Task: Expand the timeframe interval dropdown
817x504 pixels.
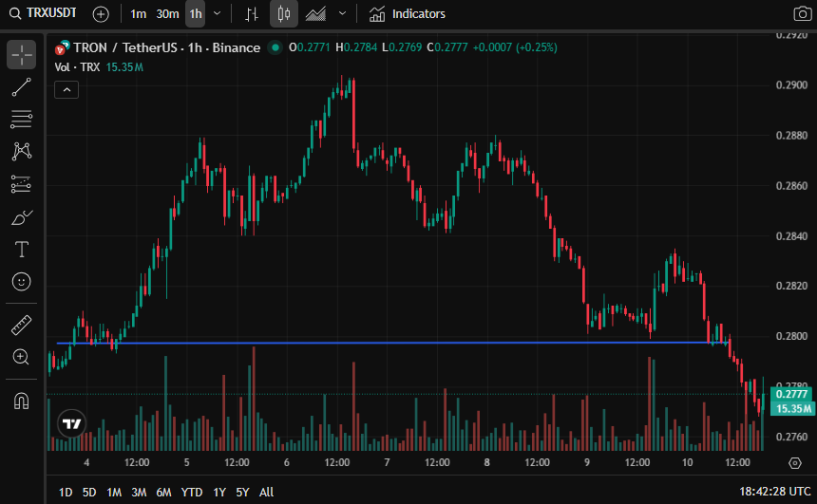Action: pos(218,14)
